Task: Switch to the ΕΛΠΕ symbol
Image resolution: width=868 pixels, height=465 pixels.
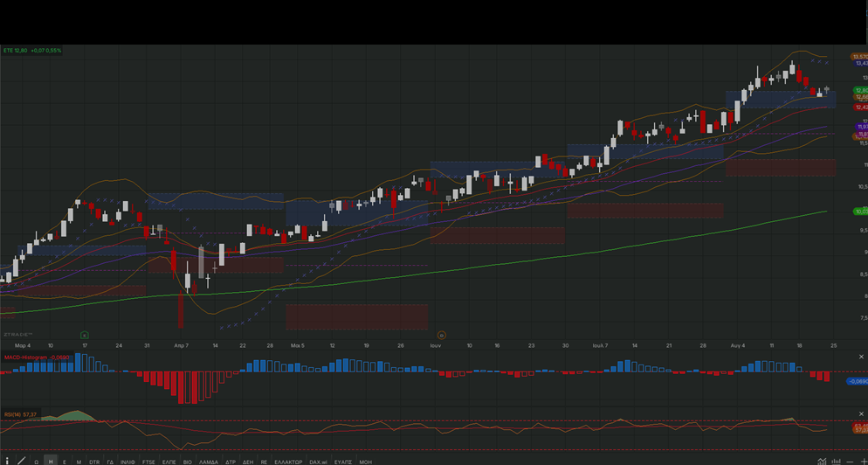Action: point(169,462)
